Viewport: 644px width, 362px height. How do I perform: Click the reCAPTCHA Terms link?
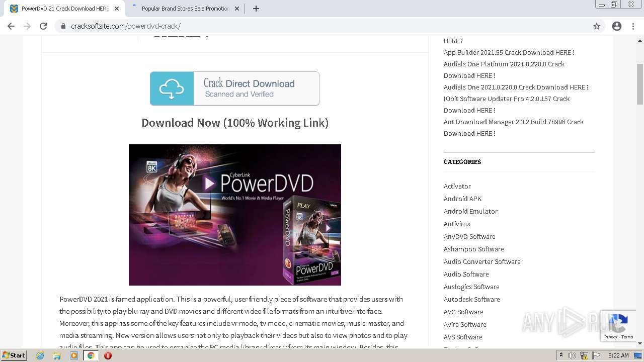627,337
